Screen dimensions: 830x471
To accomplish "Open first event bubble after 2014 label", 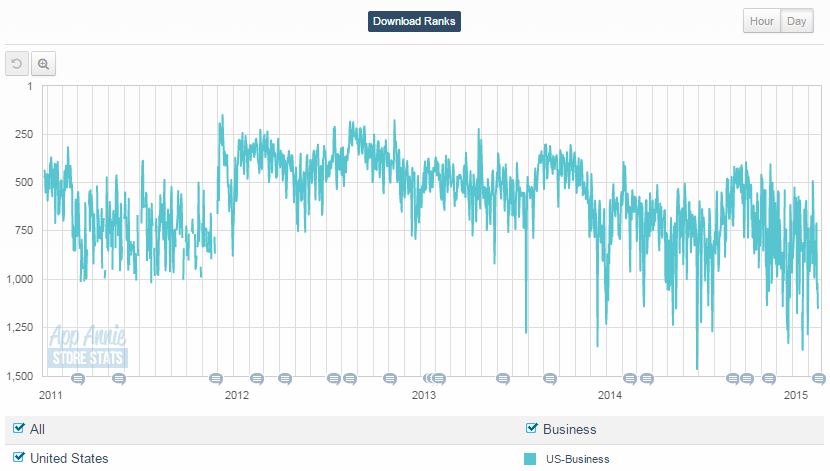I will [x=630, y=379].
